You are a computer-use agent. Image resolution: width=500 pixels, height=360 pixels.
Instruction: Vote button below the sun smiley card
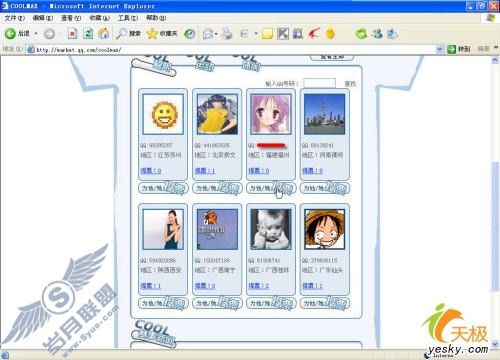[x=163, y=188]
